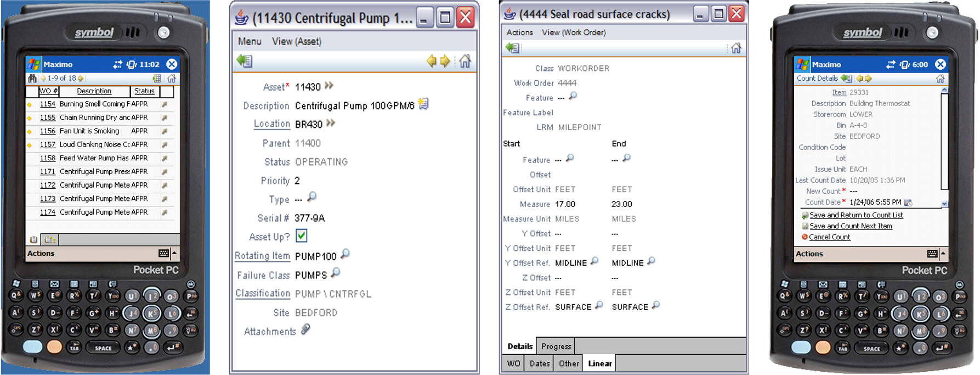
Task: Click the home icon in Asset window
Action: point(465,61)
